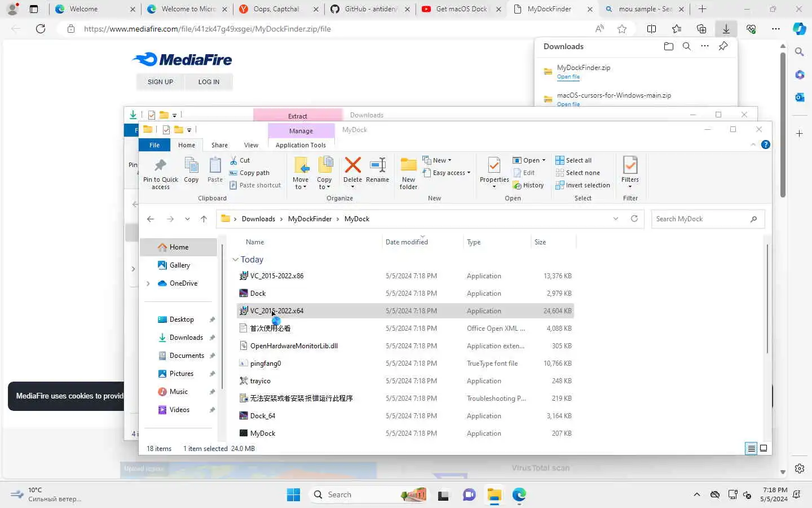Select Application Tools tab
Screen dimensions: 812x508
pyautogui.click(x=301, y=145)
